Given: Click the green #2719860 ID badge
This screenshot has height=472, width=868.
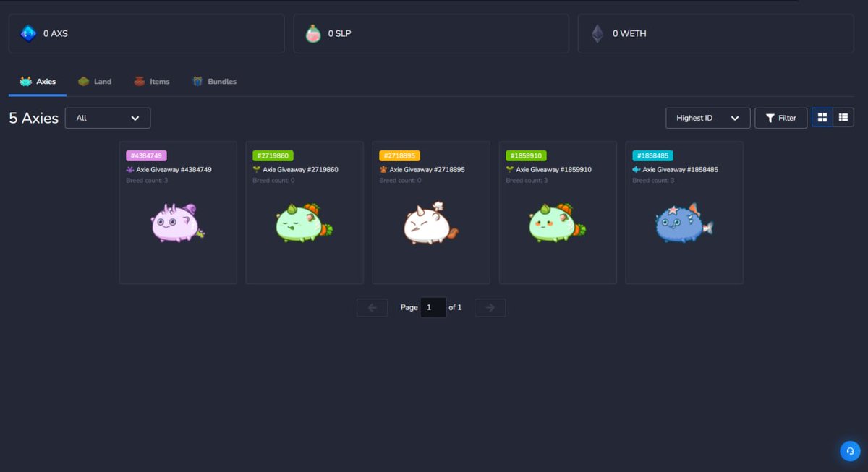Looking at the screenshot, I should click(273, 155).
